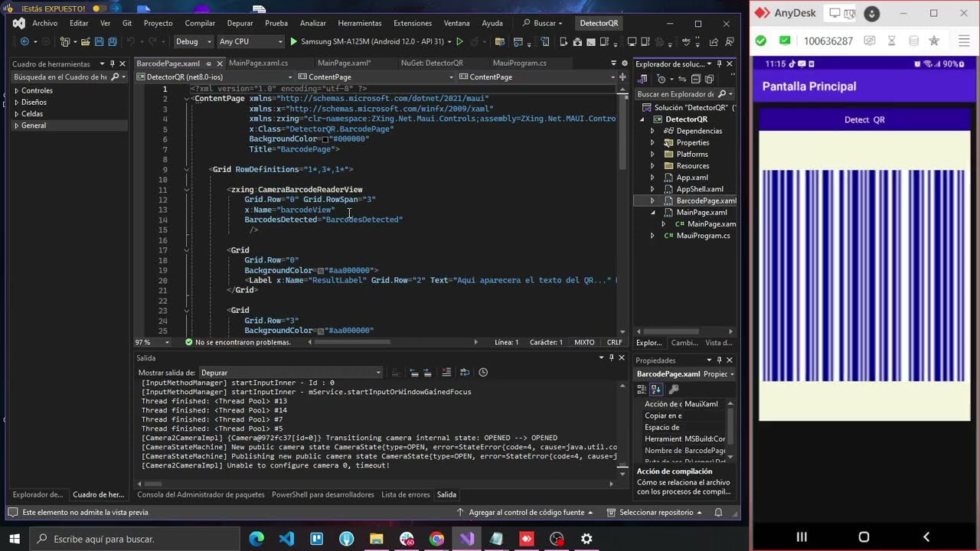This screenshot has height=551, width=980.
Task: Open the Proyecto menu
Action: [158, 23]
